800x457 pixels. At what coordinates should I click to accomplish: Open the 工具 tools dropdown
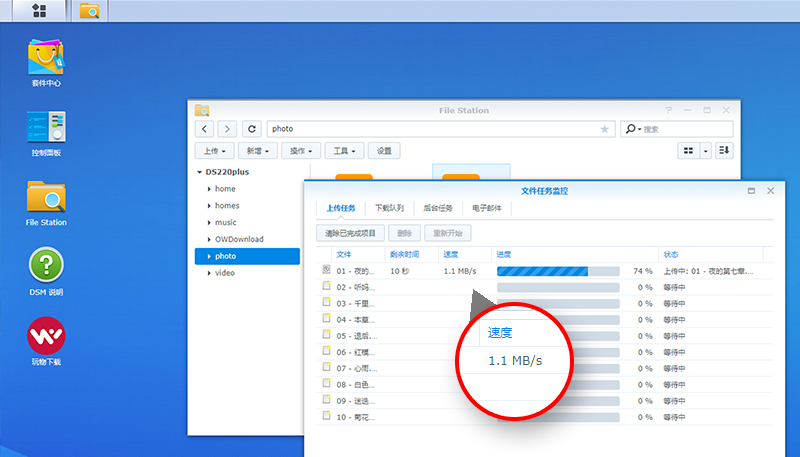click(x=344, y=151)
